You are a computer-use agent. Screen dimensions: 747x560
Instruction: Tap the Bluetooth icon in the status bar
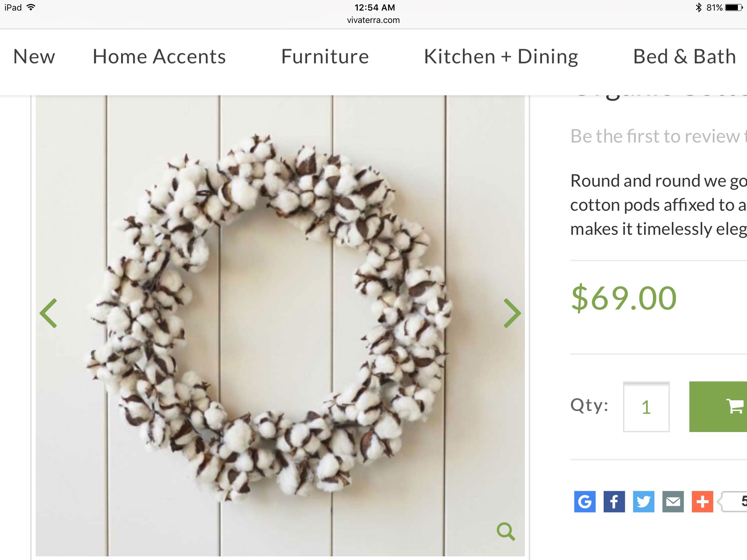pyautogui.click(x=699, y=7)
